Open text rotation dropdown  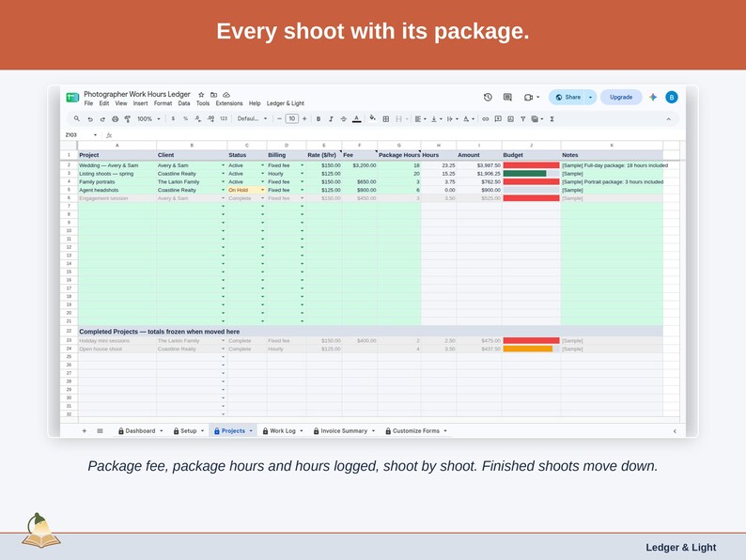point(469,119)
